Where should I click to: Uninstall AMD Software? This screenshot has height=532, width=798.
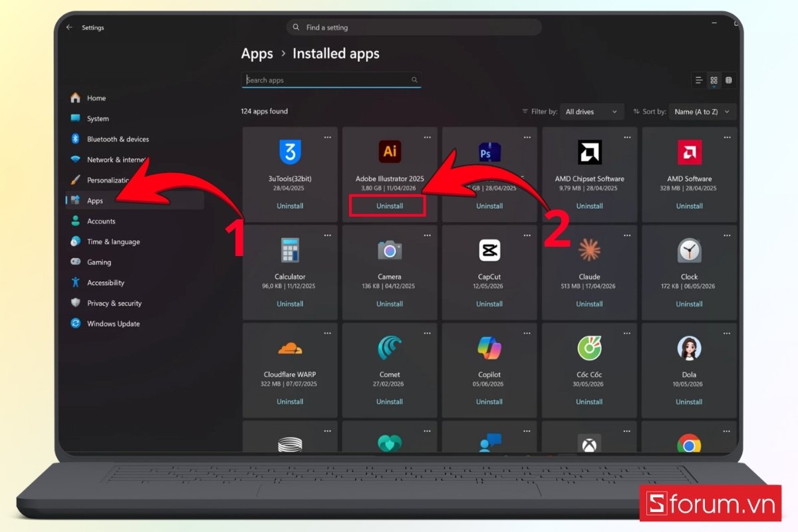point(689,206)
